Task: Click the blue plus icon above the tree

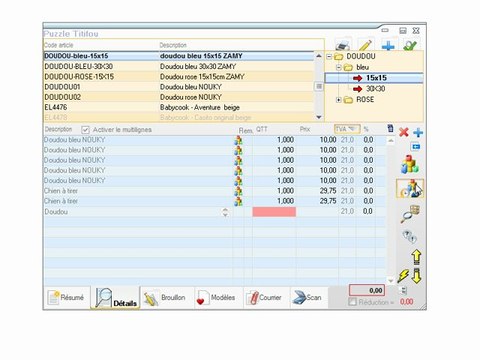Action: coord(388,45)
